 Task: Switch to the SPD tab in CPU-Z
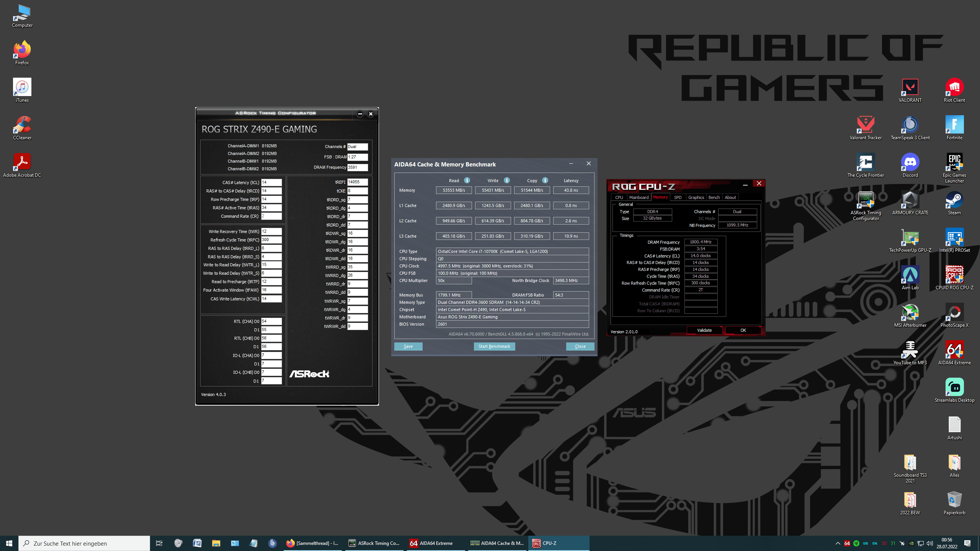pos(678,197)
